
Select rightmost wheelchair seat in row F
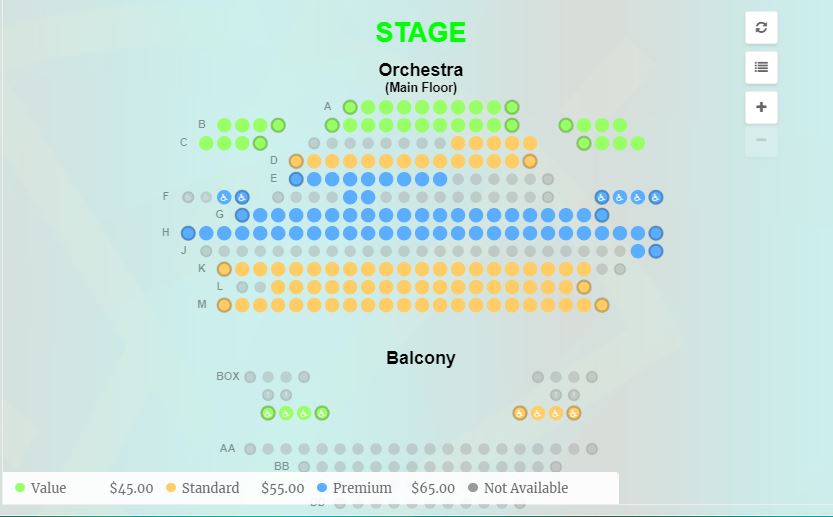pyautogui.click(x=656, y=198)
